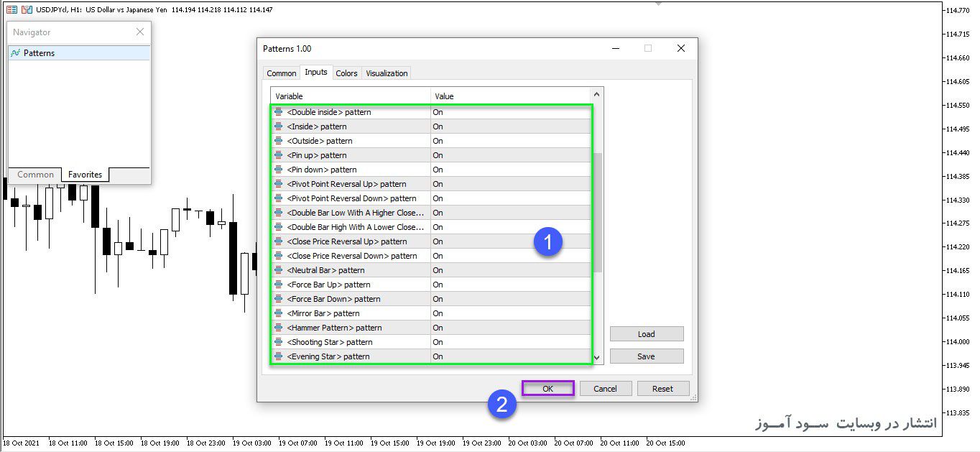This screenshot has width=980, height=452.
Task: Click the icon next to Neutral Bar pattern
Action: pyautogui.click(x=279, y=270)
